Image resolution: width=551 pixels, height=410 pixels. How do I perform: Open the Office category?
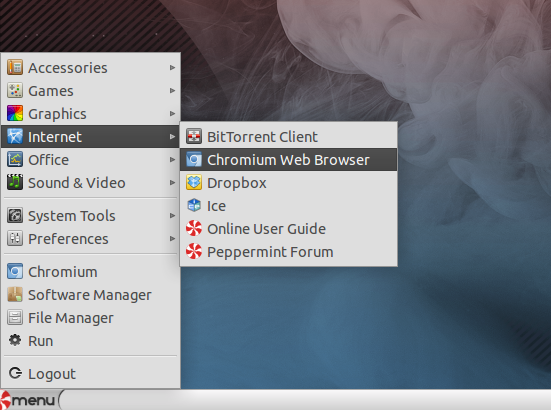91,160
